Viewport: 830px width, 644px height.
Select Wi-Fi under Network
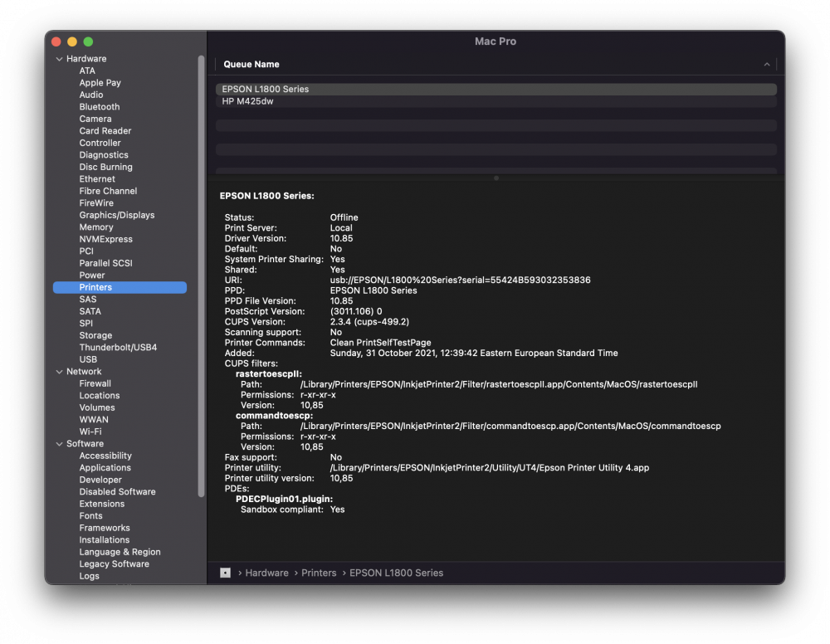coord(90,432)
